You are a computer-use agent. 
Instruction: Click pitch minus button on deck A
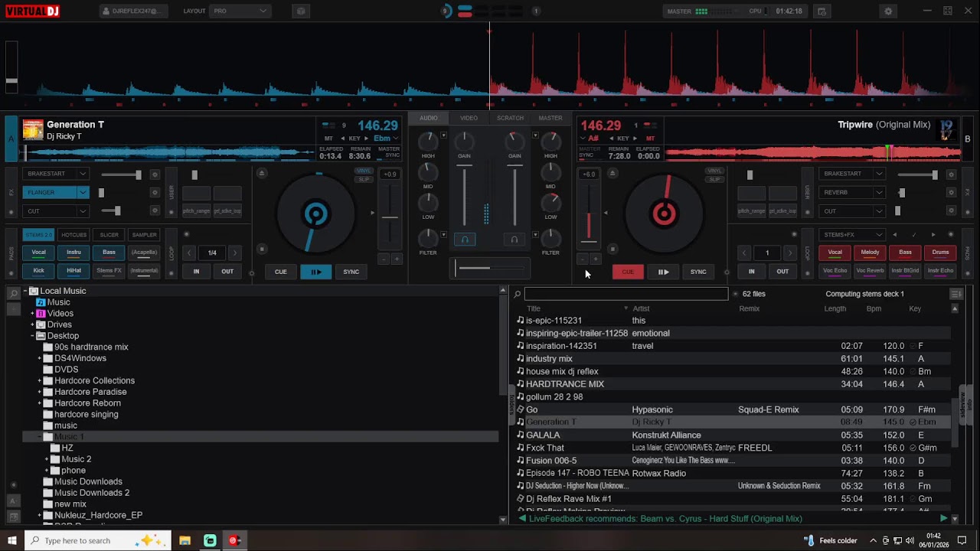click(x=384, y=259)
